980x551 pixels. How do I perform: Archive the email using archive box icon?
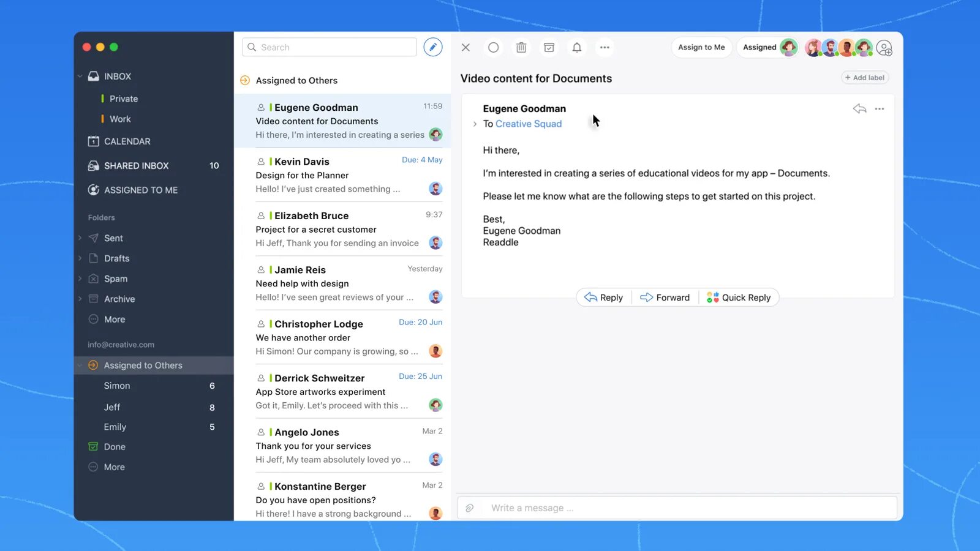(x=549, y=47)
